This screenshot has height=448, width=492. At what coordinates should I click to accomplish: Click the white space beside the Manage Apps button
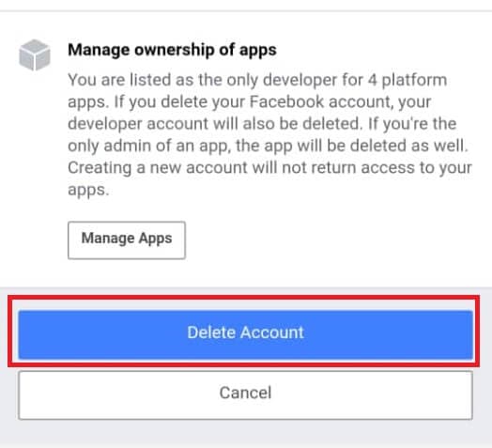(x=330, y=240)
